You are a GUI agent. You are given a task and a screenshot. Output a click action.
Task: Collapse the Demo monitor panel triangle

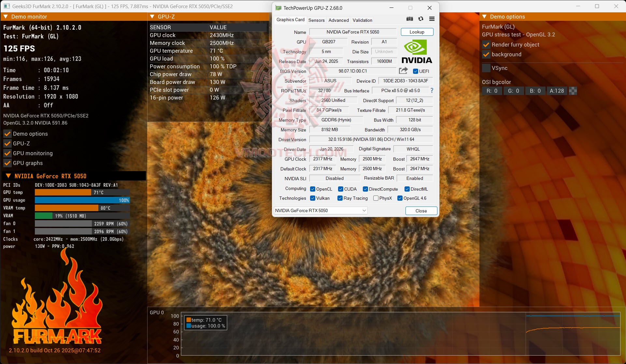pos(6,17)
